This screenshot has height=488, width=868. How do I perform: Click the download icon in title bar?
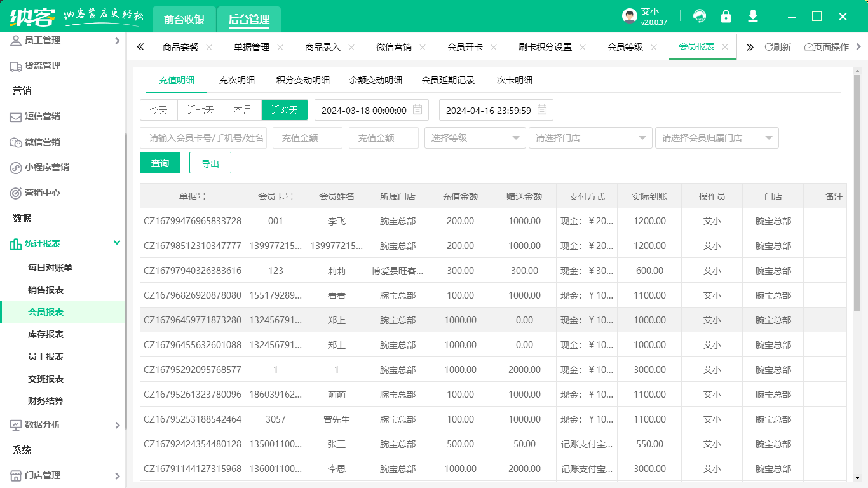click(x=752, y=16)
